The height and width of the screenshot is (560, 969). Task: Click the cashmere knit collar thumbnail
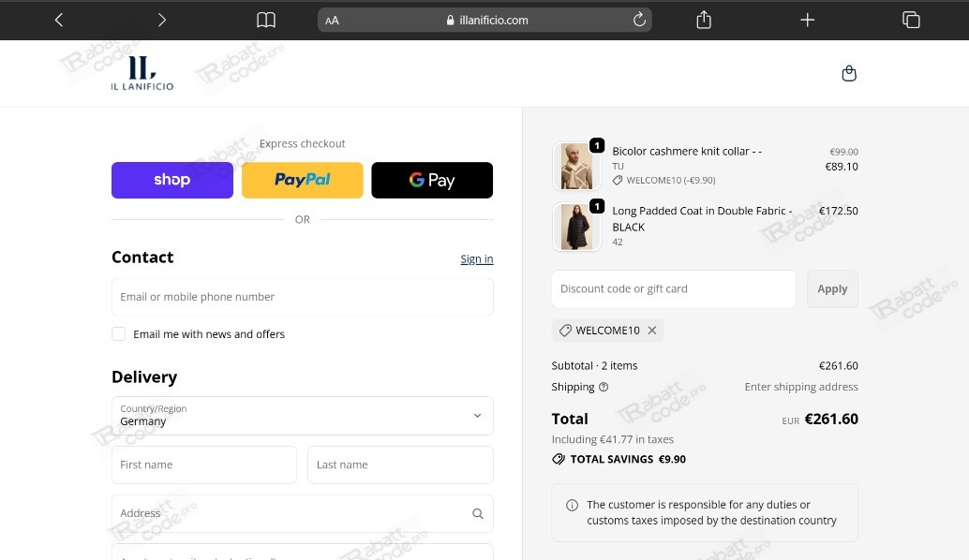pos(575,166)
